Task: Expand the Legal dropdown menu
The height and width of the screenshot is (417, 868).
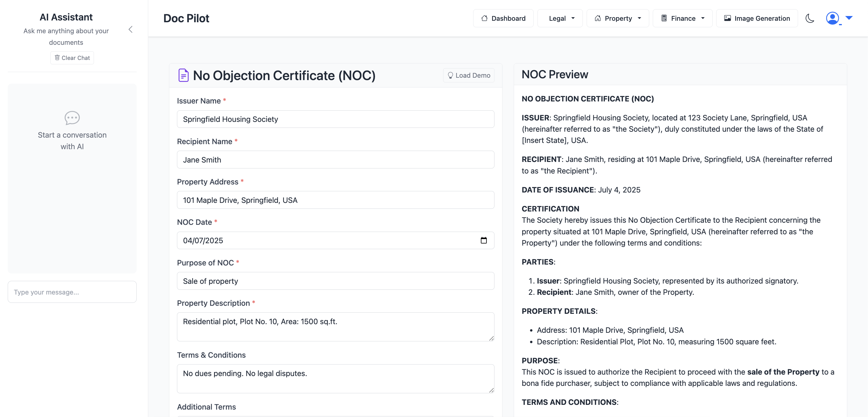Action: [560, 18]
